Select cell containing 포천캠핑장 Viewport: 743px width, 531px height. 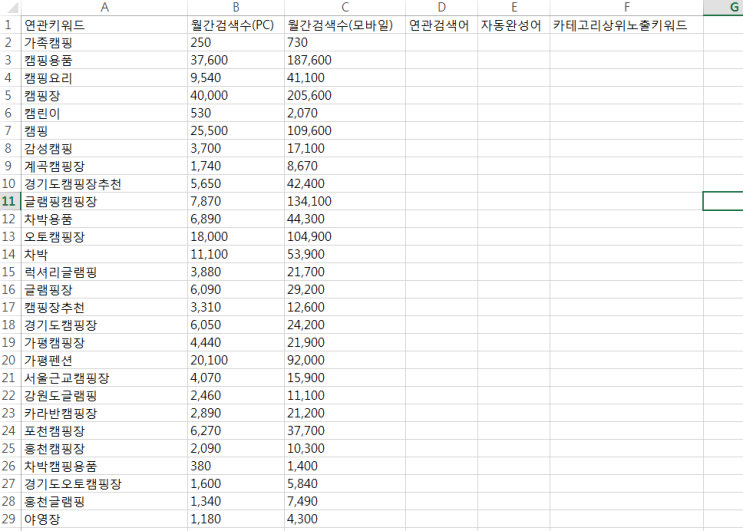(x=104, y=431)
